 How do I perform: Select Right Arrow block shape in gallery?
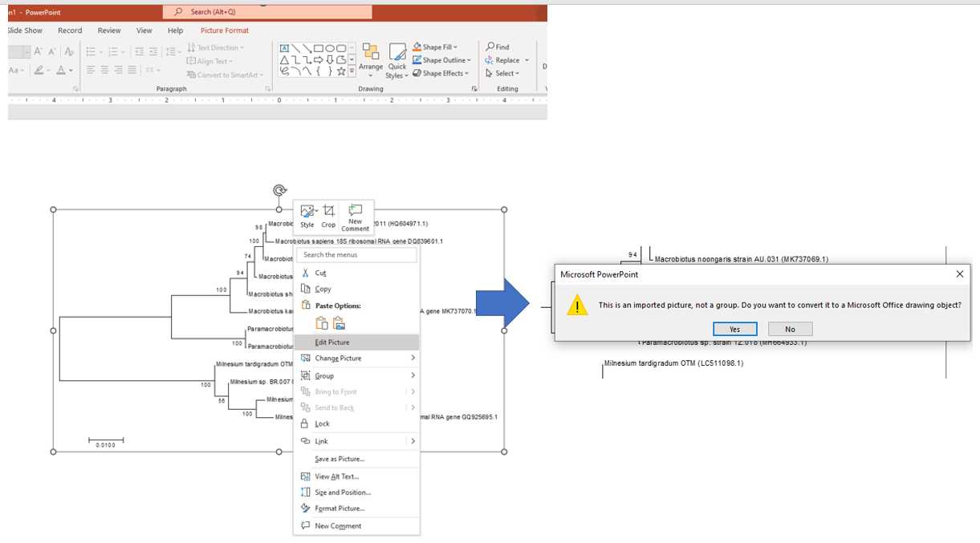pos(319,60)
